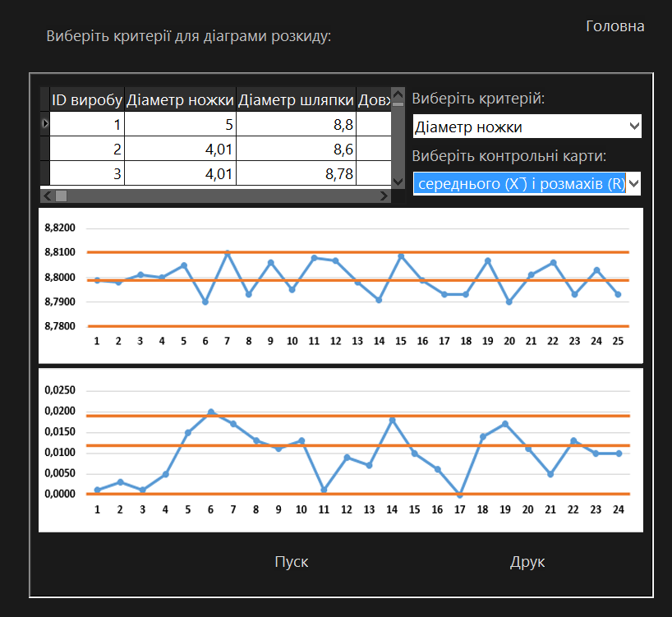Click the right arrow of horizontal scrollbar
Image resolution: width=672 pixels, height=617 pixels.
(385, 196)
